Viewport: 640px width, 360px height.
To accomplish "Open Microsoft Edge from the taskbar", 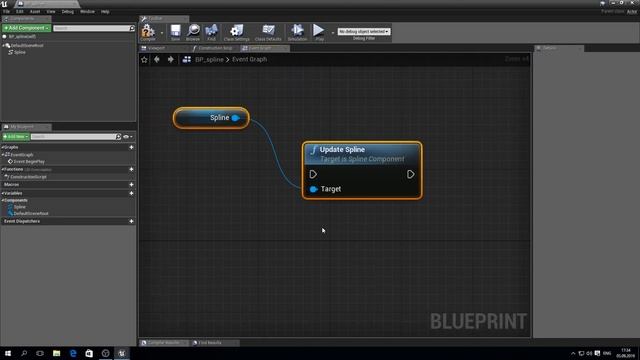I will click(73, 353).
